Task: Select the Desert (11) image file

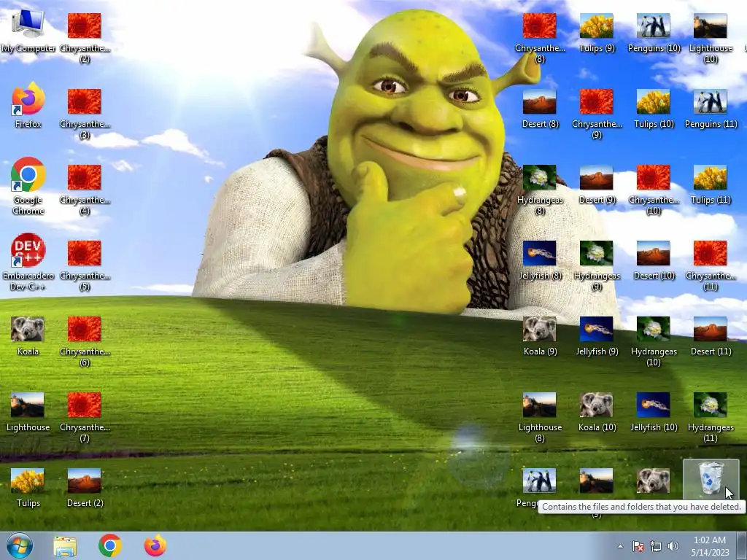Action: point(711,335)
